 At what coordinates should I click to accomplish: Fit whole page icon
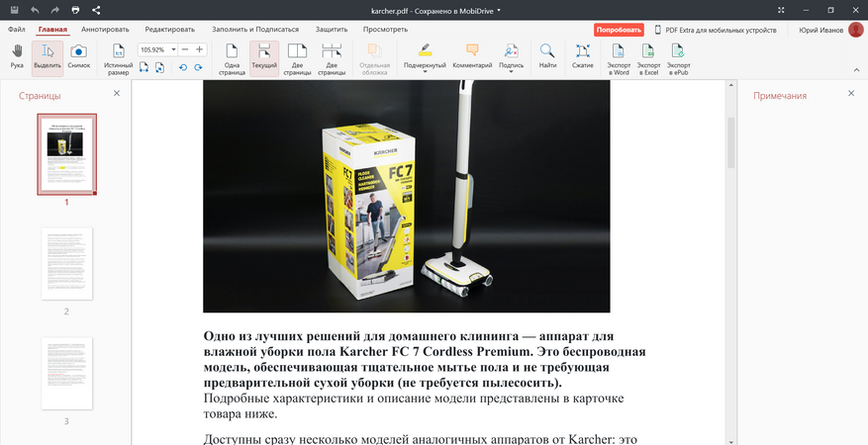pyautogui.click(x=159, y=67)
